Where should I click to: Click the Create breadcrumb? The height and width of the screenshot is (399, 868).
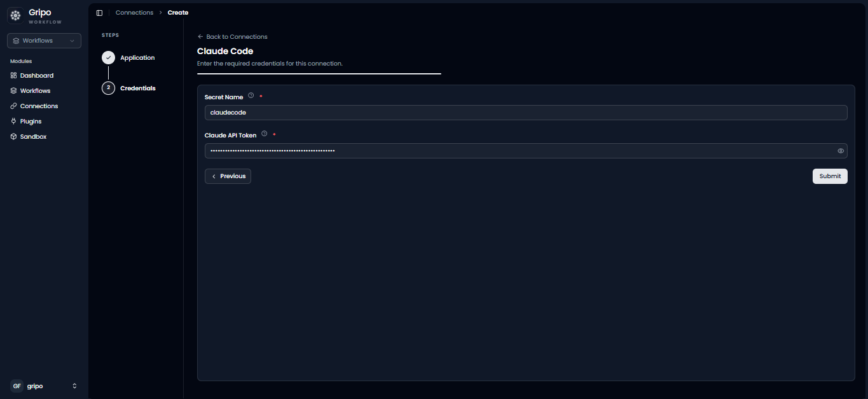pos(178,13)
